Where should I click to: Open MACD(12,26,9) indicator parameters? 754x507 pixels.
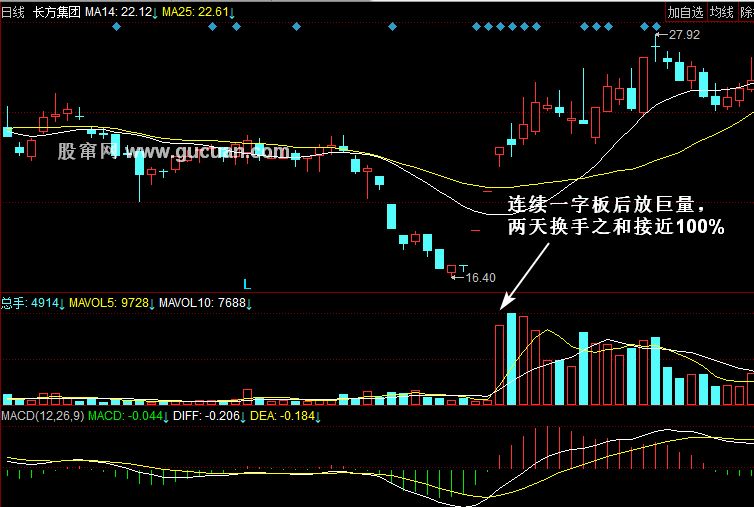[x=42, y=414]
